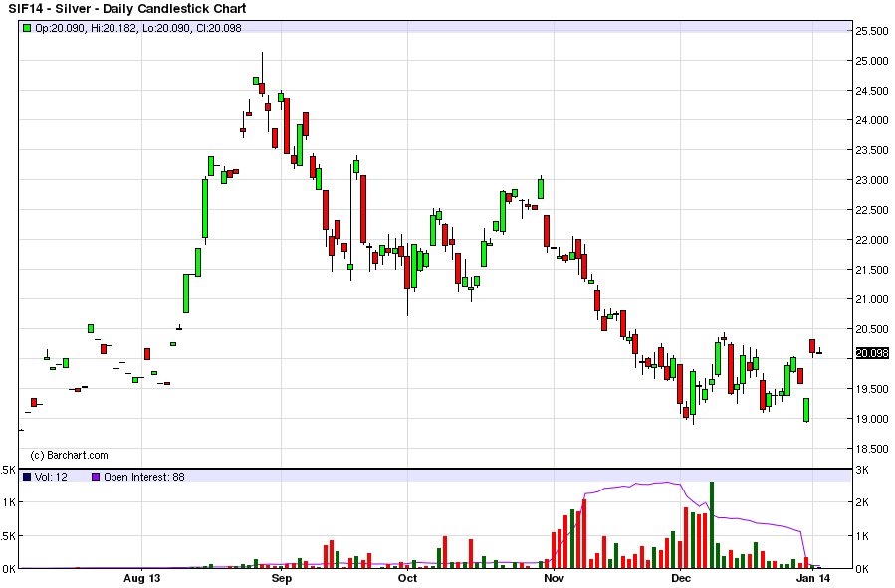Click the 'Lo:20.090' low value
Viewport: 895px width, 588px height.
click(166, 28)
